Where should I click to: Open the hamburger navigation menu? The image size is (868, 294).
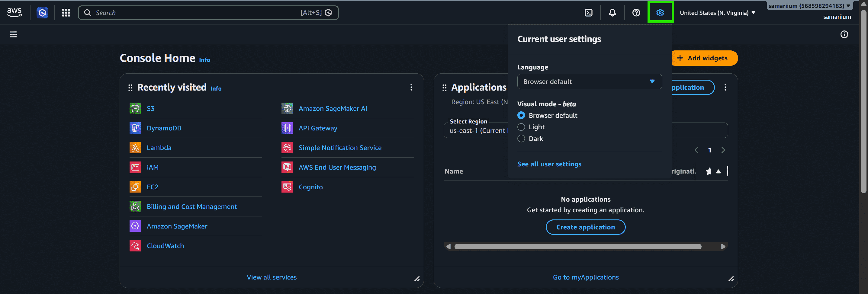click(14, 34)
